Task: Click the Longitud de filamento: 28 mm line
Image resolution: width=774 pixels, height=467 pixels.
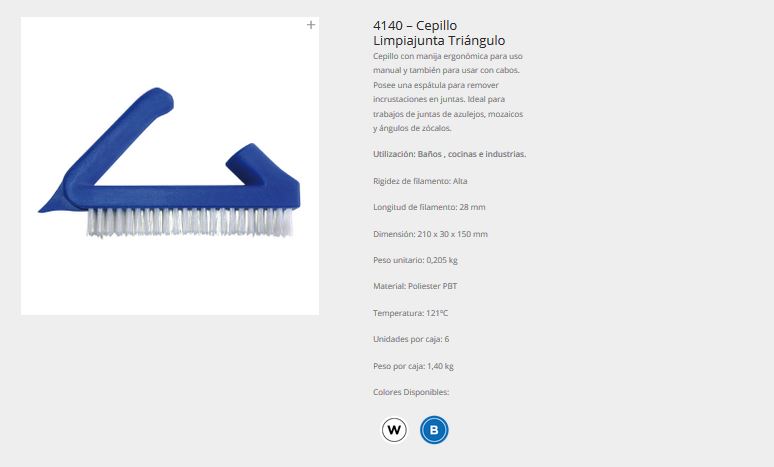Action: [429, 207]
